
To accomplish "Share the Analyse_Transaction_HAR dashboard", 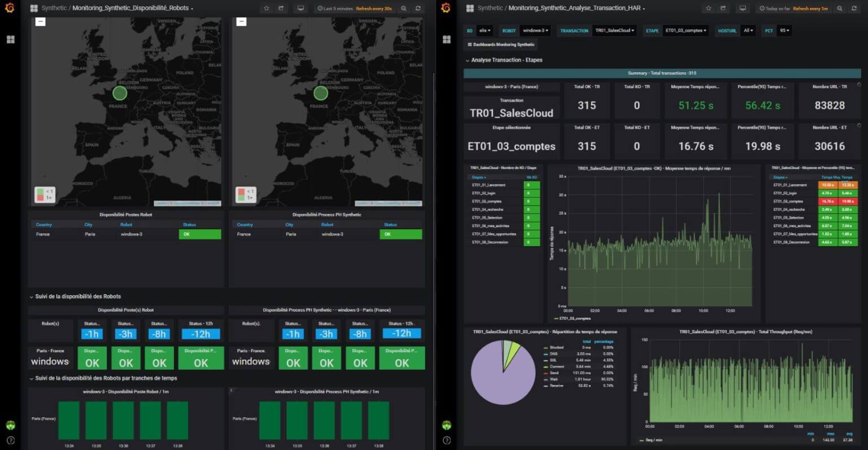I will pyautogui.click(x=723, y=8).
